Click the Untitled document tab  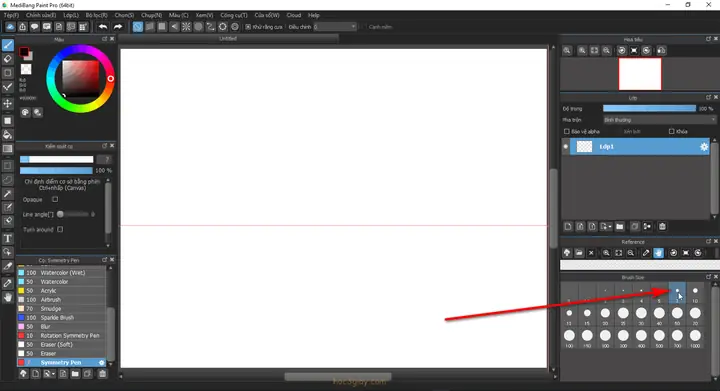pyautogui.click(x=228, y=39)
